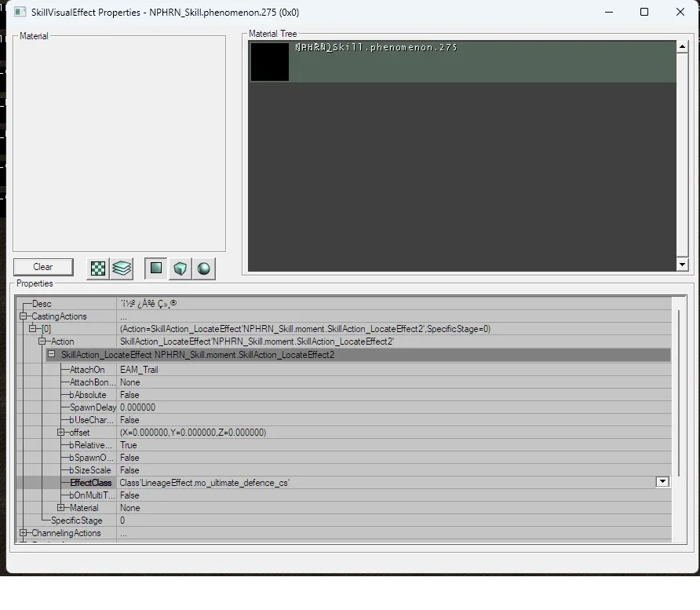
Task: Close the SkillVisualEffect Properties window
Action: [680, 12]
